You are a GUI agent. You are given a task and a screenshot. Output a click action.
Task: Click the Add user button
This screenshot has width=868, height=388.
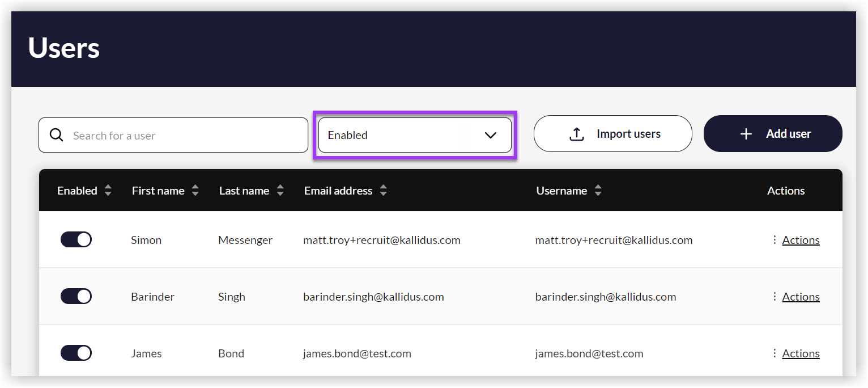click(x=772, y=134)
